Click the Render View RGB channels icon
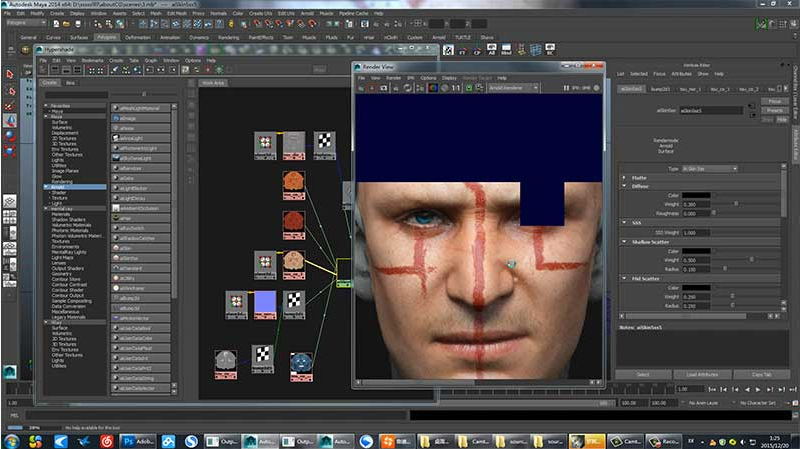This screenshot has height=449, width=800. pyautogui.click(x=433, y=88)
